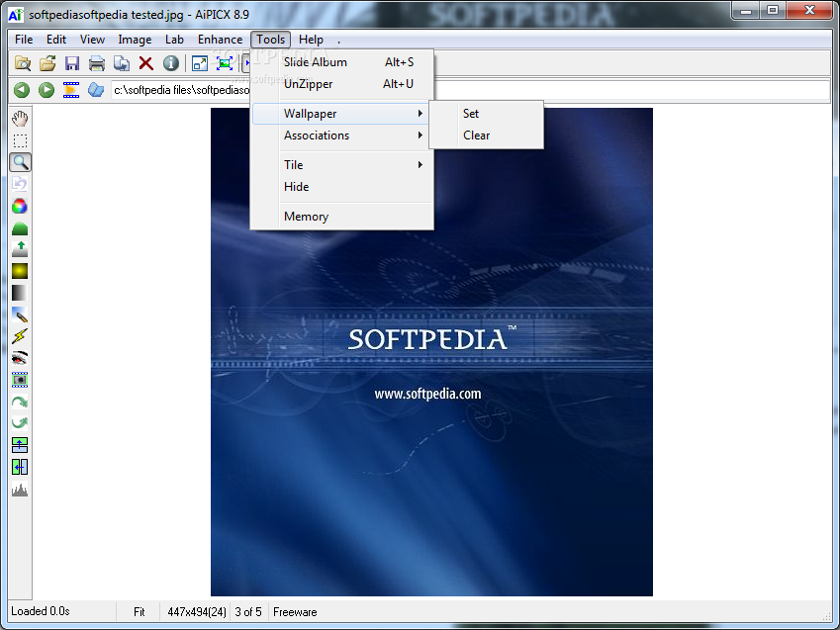Viewport: 840px width, 630px height.
Task: Select the dashed rectangle selection tool
Action: [20, 140]
